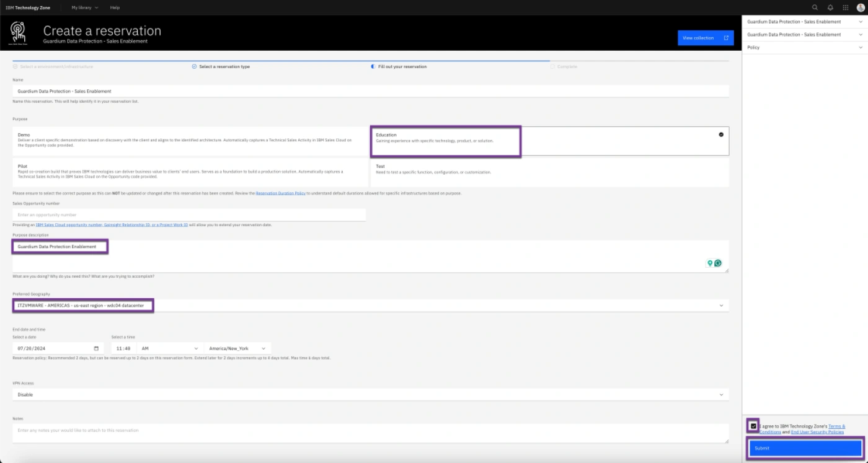This screenshot has width=868, height=463.
Task: Open the search icon in top bar
Action: pos(815,7)
